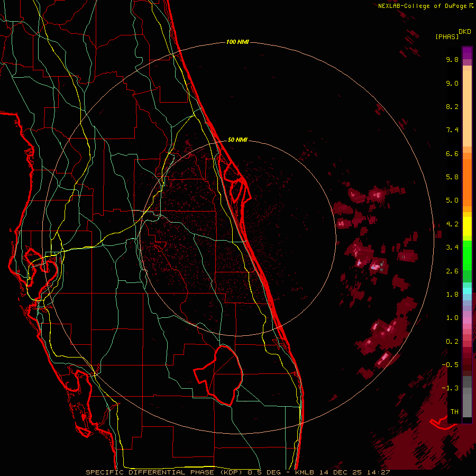Screen dimensions: 476x476
Task: Click the 9.8 value on the legend
Action: click(452, 60)
